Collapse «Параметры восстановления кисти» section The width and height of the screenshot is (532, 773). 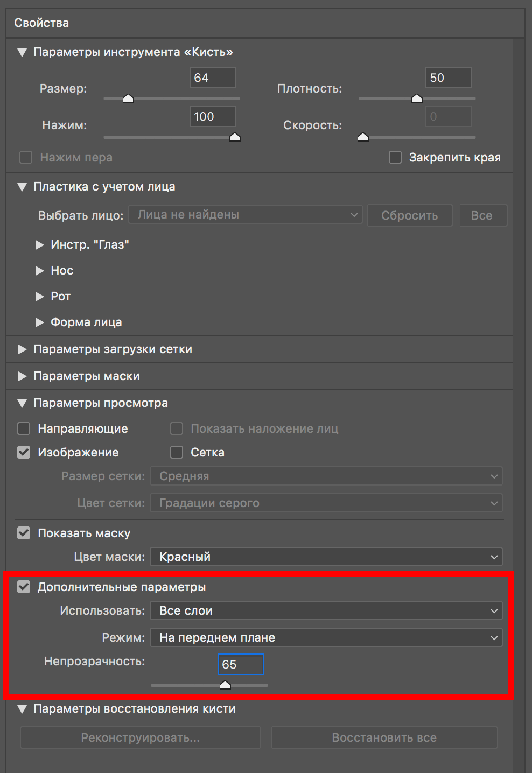pyautogui.click(x=22, y=709)
